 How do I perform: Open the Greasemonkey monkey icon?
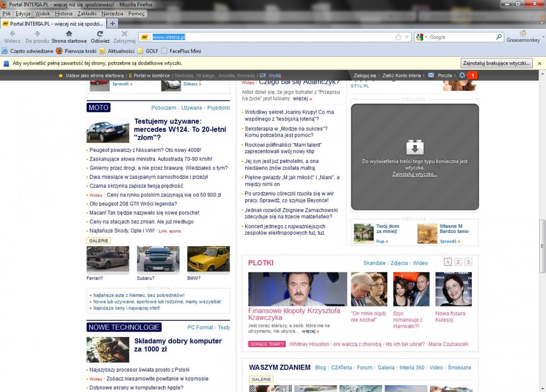click(x=523, y=34)
